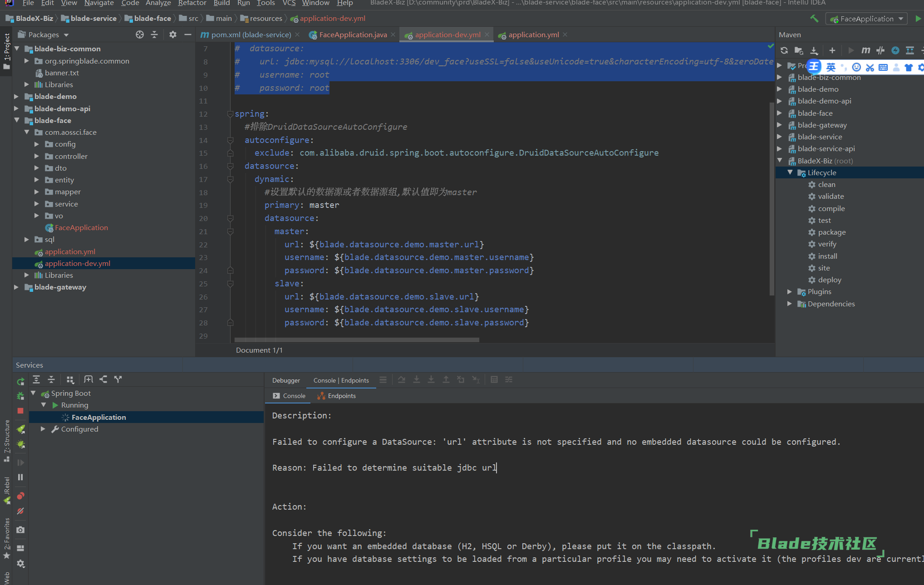Rerun with JRebel rocket icon
924x585 pixels.
click(20, 428)
